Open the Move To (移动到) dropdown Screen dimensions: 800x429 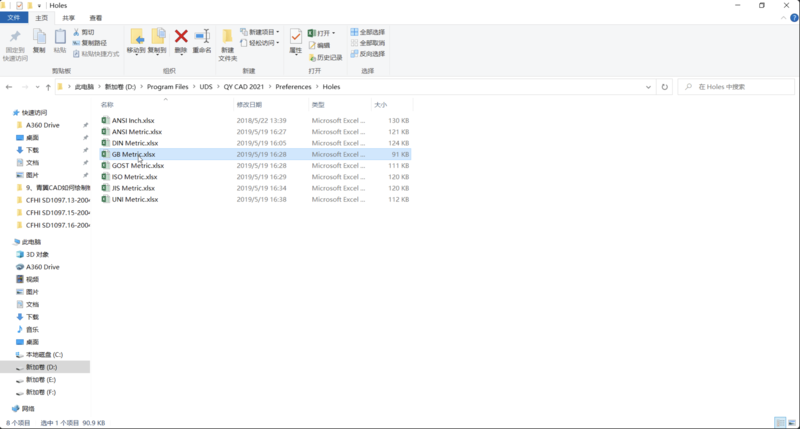click(136, 42)
